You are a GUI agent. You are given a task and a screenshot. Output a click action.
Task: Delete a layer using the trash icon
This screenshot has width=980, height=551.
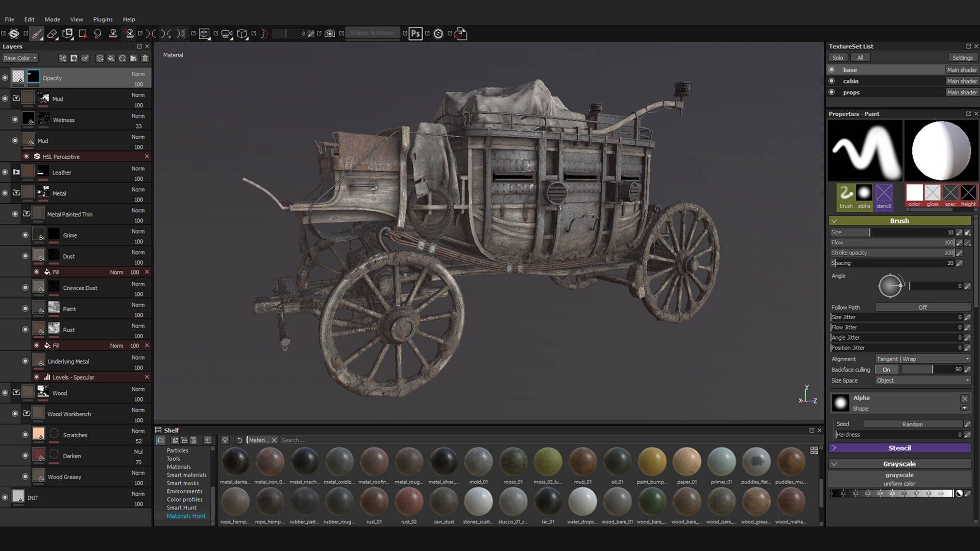[x=145, y=58]
